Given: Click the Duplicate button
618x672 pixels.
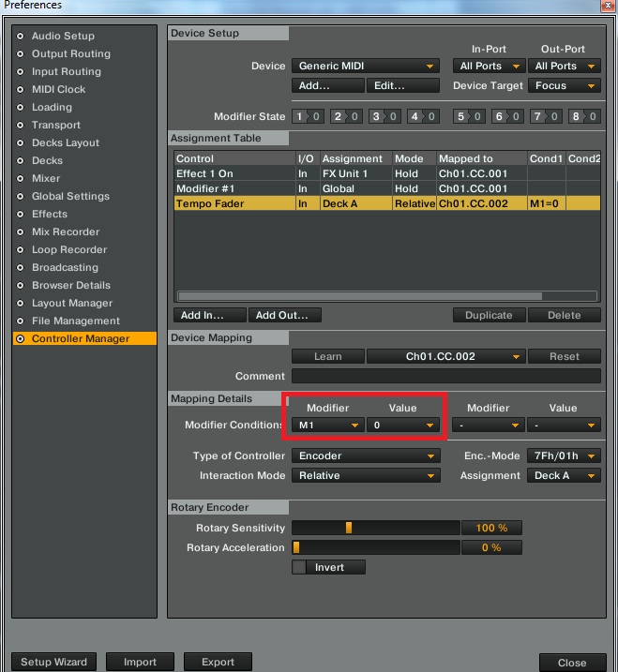Looking at the screenshot, I should (x=489, y=316).
